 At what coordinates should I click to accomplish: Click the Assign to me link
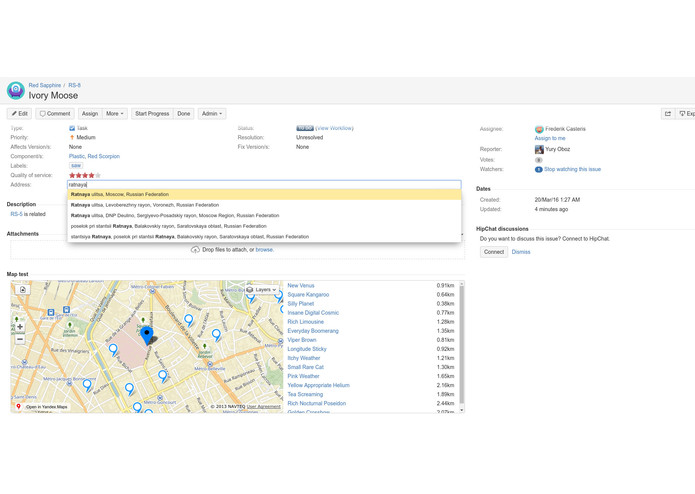[x=550, y=138]
